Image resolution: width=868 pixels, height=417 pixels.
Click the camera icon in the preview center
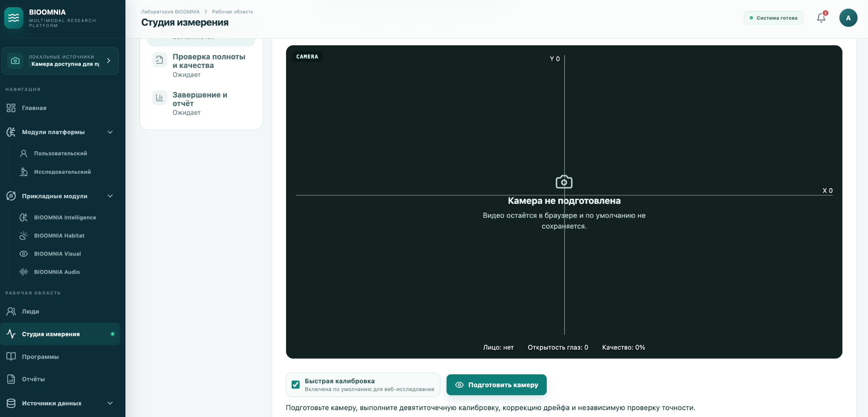[564, 182]
